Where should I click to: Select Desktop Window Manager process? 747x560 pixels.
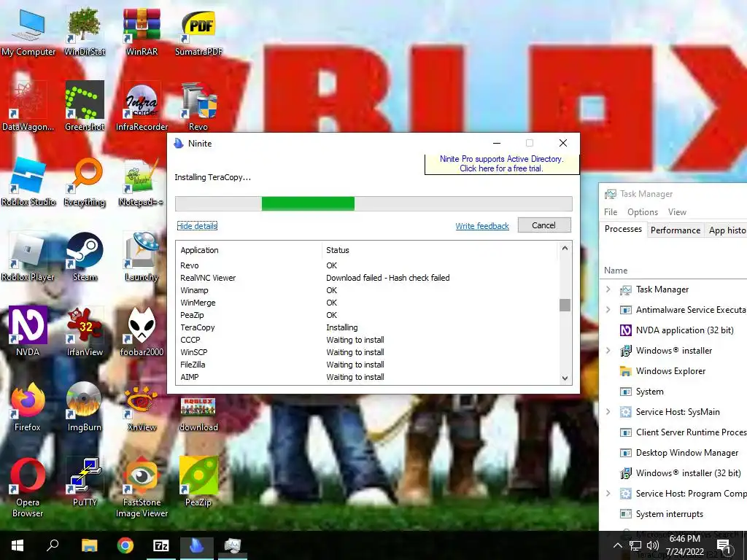tap(673, 452)
